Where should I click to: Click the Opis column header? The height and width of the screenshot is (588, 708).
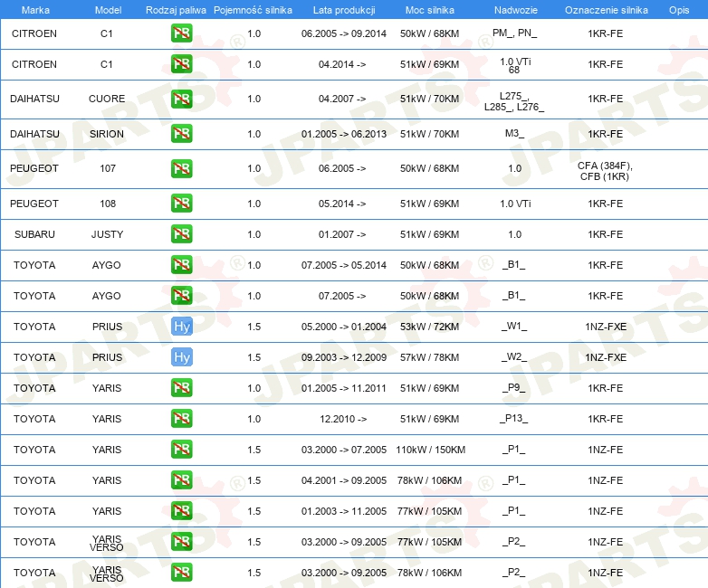coord(679,10)
